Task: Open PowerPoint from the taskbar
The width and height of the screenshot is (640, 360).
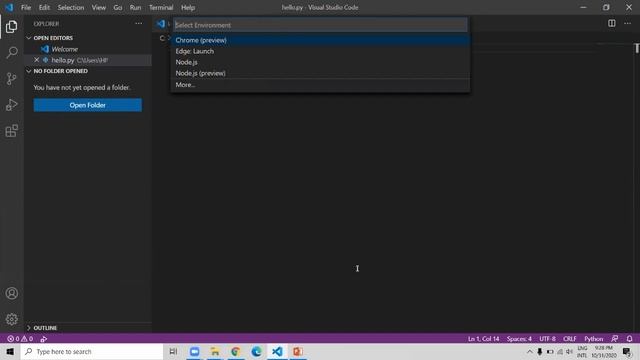Action: 298,351
